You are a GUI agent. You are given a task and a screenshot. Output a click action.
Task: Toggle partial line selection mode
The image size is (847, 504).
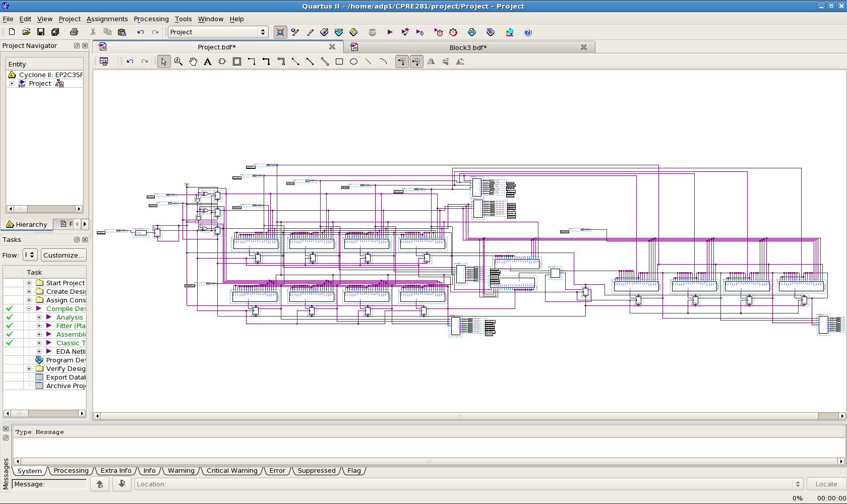click(x=402, y=61)
